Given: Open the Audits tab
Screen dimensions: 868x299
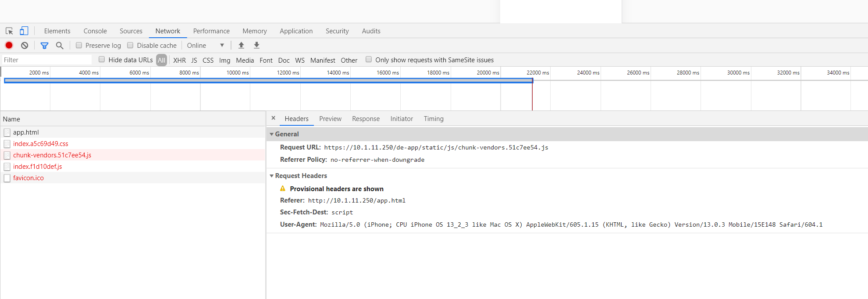Looking at the screenshot, I should [371, 31].
